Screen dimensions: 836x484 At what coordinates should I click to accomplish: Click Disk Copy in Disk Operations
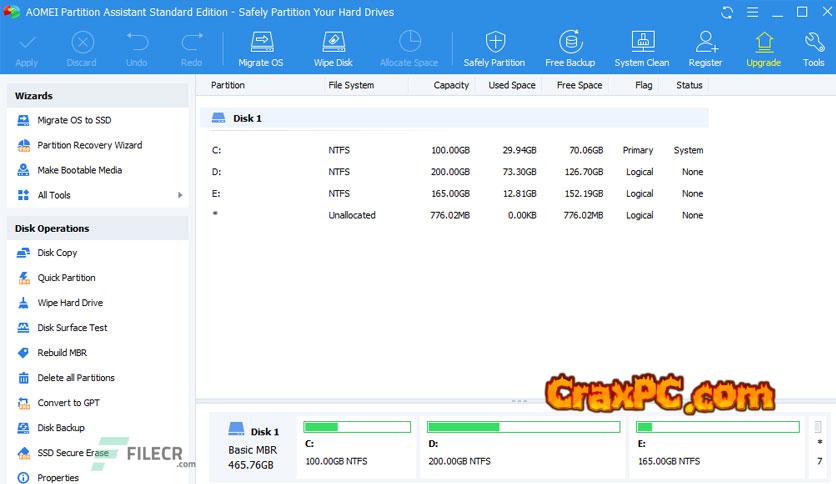57,253
